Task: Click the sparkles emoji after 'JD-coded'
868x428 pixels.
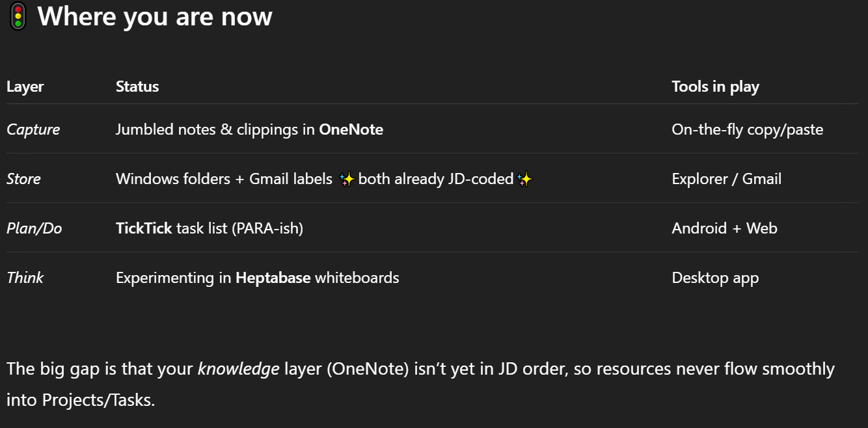Action: point(524,180)
